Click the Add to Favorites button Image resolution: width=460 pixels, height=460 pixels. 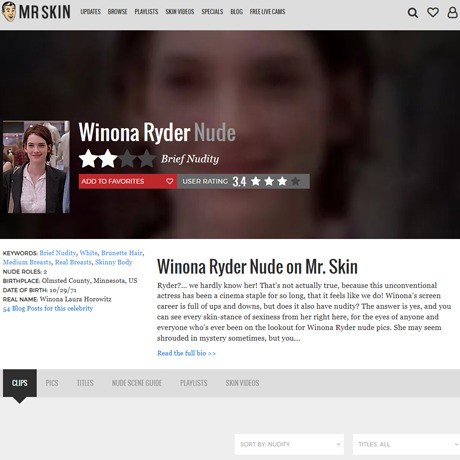point(128,181)
